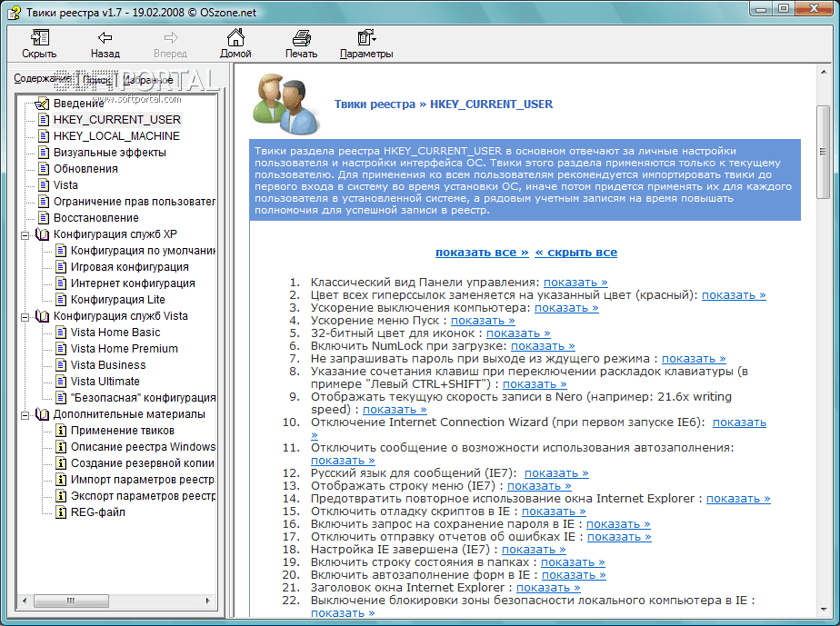Collapse the Конфигурация служб XP node
The image size is (840, 626).
click(25, 235)
